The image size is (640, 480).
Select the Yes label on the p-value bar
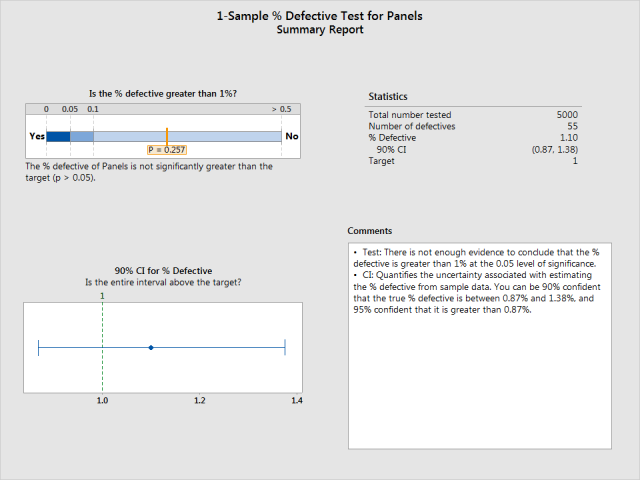pos(37,136)
